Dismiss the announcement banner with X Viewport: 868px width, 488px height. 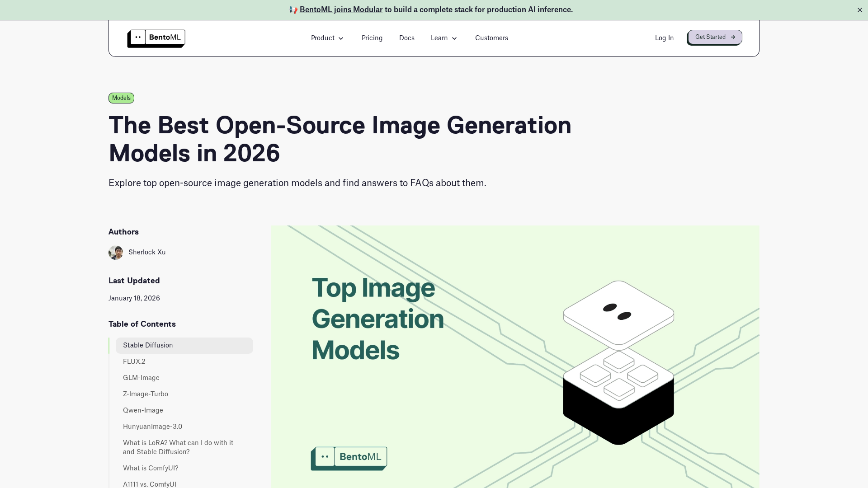[x=859, y=10]
